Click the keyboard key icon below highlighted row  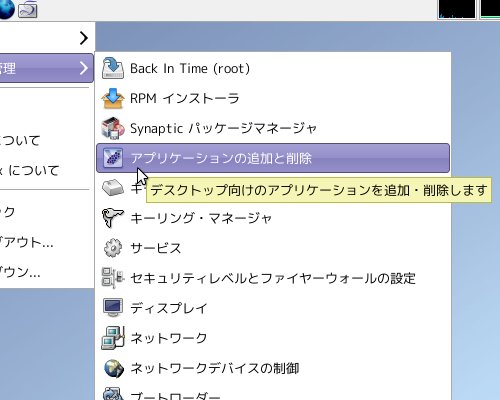(113, 188)
